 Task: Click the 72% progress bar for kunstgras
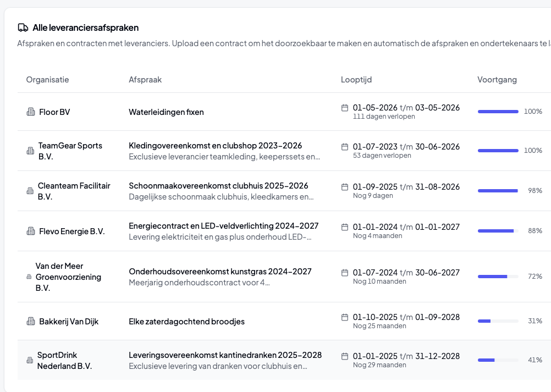[498, 277]
